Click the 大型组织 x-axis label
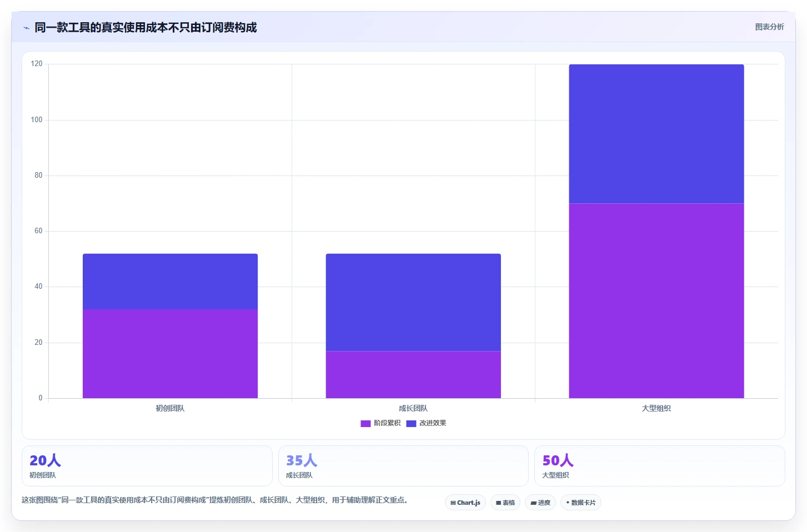This screenshot has height=532, width=807. click(x=656, y=408)
